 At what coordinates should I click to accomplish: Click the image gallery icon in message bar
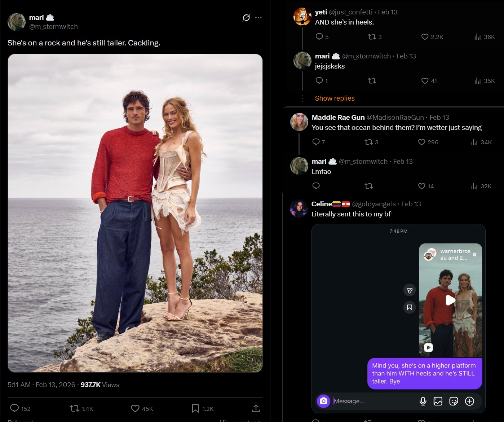tap(438, 401)
